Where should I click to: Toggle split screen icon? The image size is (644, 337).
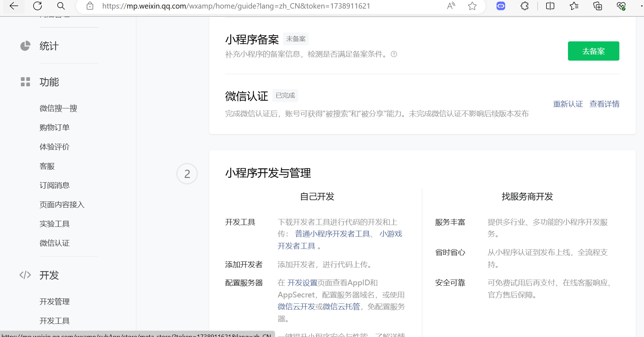coord(550,6)
